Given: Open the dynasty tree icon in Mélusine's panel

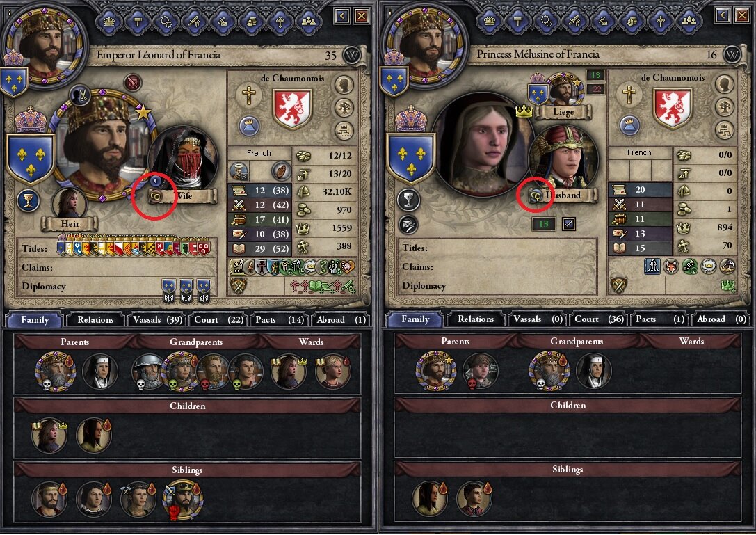Looking at the screenshot, I should tap(725, 107).
